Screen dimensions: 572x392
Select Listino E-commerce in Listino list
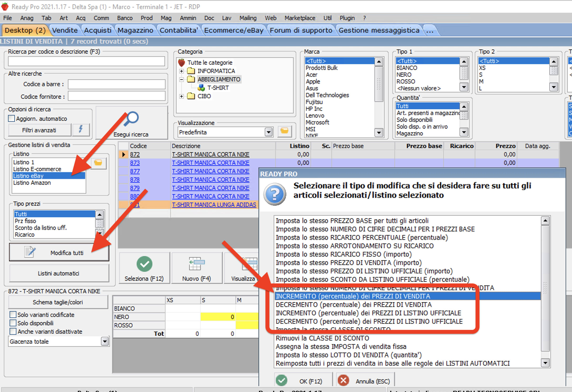click(x=49, y=169)
